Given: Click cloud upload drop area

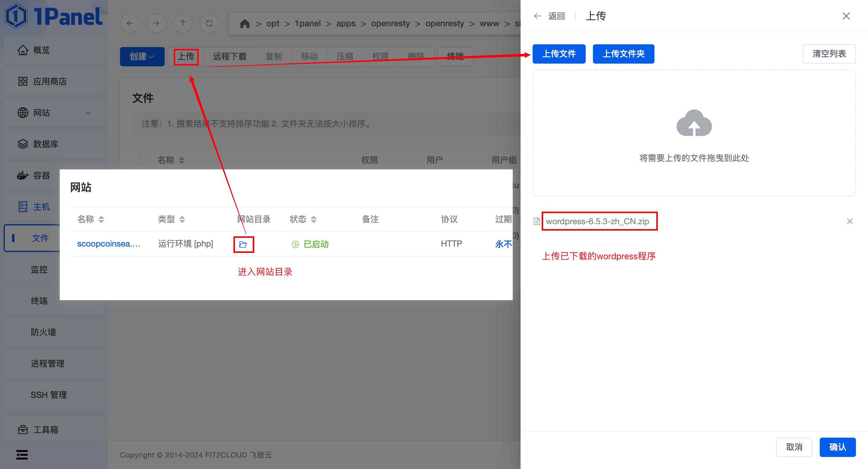Looking at the screenshot, I should [694, 133].
